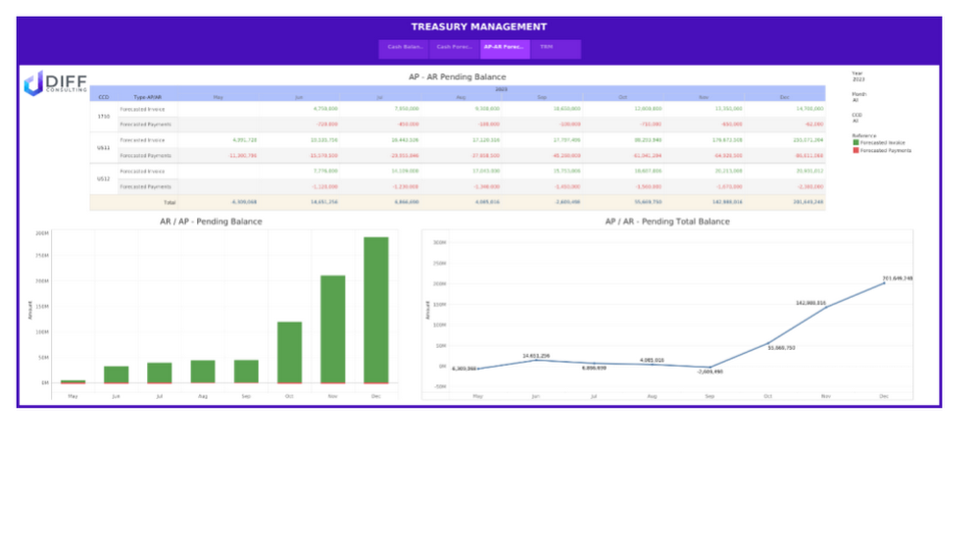Image resolution: width=980 pixels, height=551 pixels.
Task: Click the 142,980,016 November line point
Action: (x=826, y=307)
